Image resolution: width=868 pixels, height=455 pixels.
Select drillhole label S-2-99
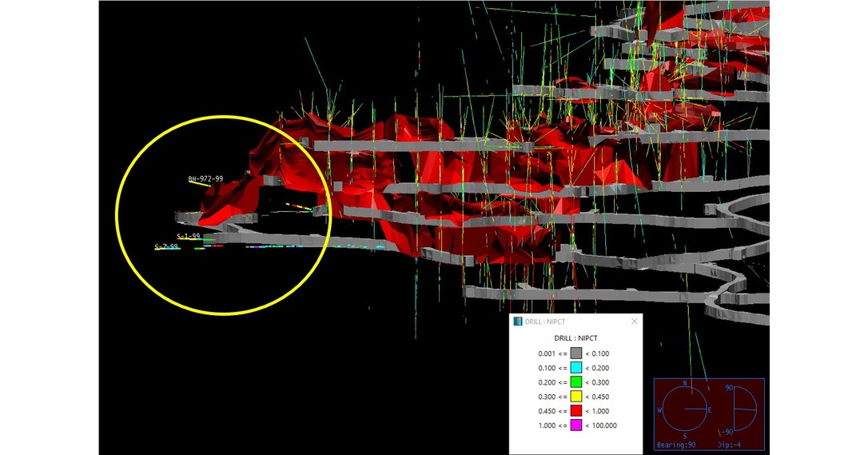pyautogui.click(x=166, y=247)
